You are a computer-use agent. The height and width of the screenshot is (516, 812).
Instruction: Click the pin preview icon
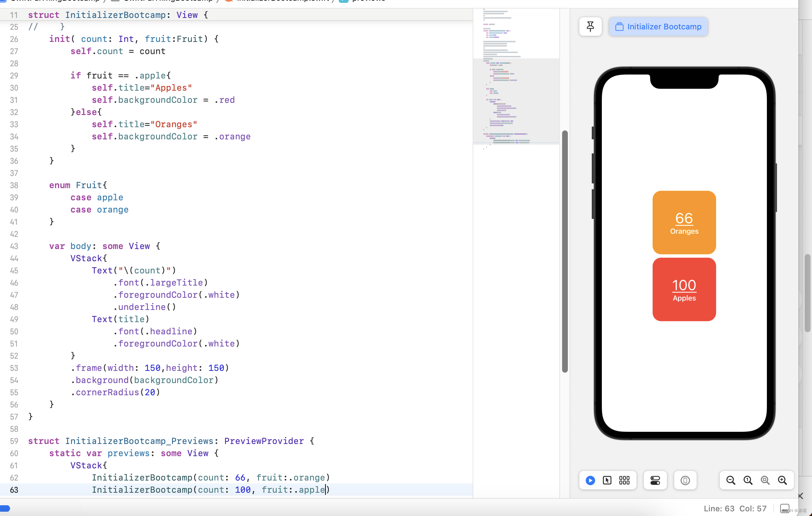click(590, 27)
